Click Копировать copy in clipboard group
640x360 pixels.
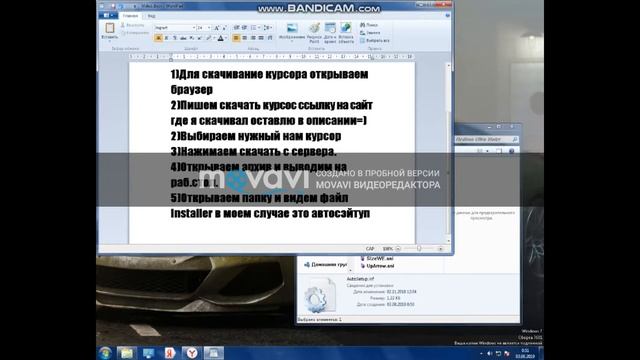coord(135,33)
